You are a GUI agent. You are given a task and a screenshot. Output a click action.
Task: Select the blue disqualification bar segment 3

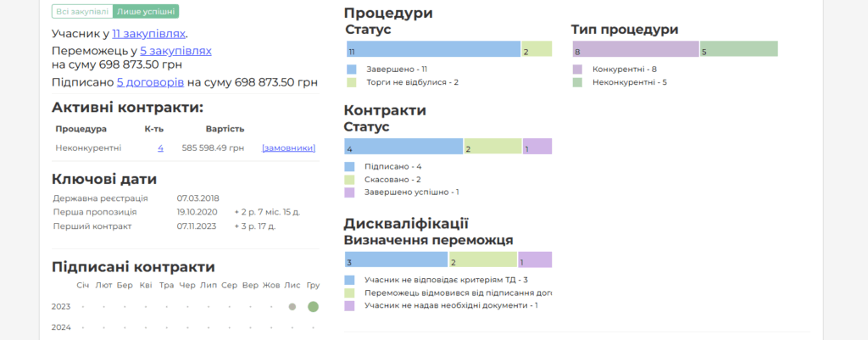395,259
